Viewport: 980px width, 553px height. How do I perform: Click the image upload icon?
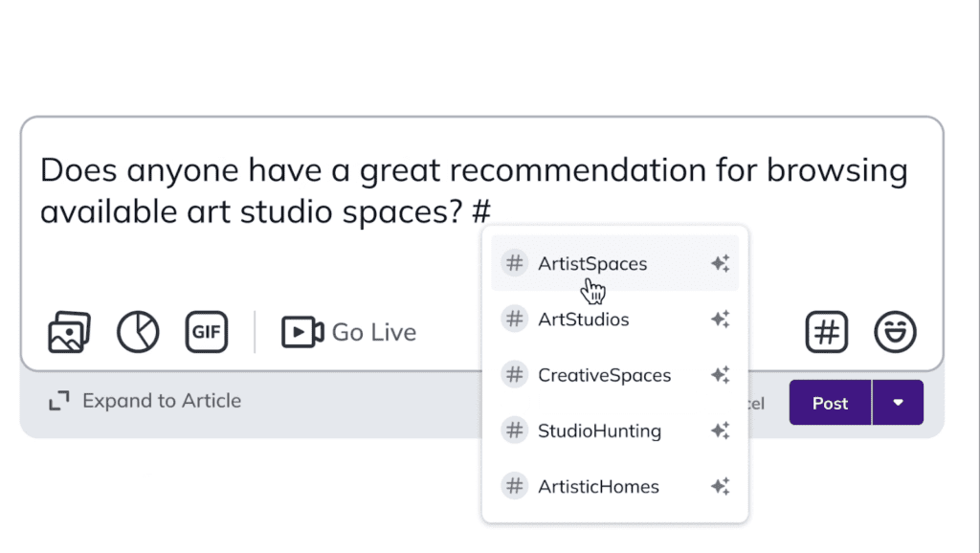[68, 332]
